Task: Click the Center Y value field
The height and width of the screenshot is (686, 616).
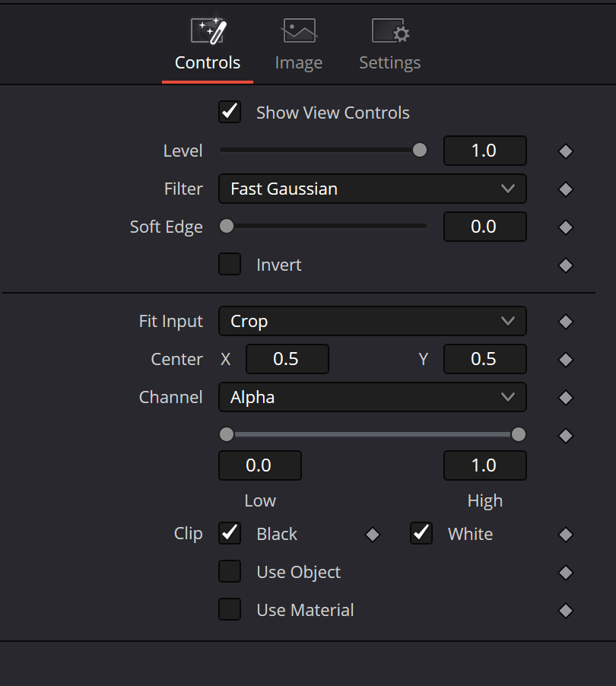Action: pos(484,359)
